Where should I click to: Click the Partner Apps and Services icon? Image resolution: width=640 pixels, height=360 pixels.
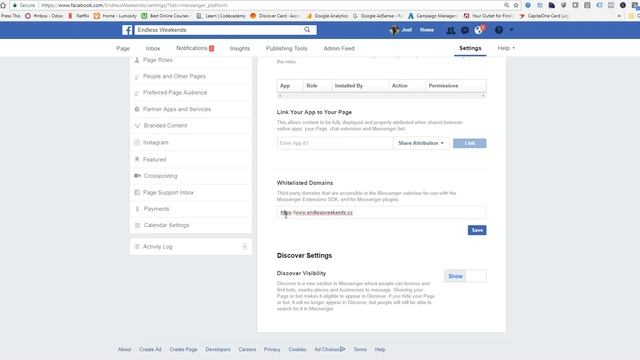137,109
